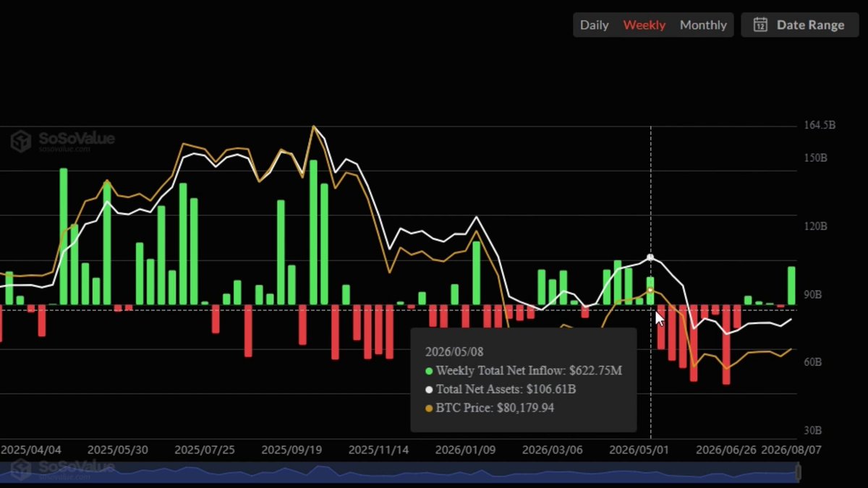Click the 30B value axis label

(813, 430)
